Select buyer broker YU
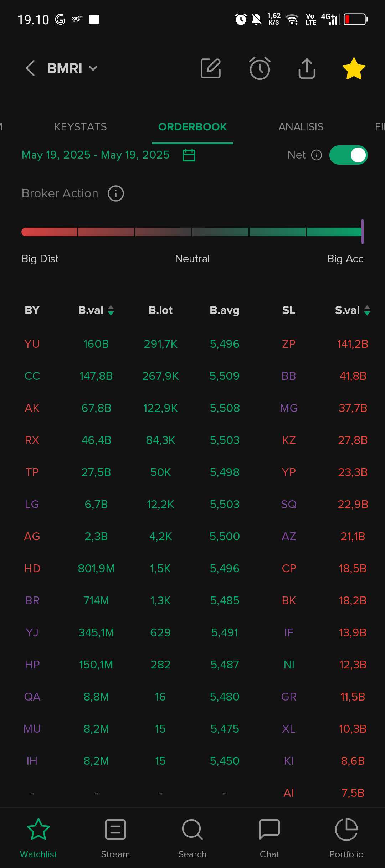Screen dimensions: 385x868 (x=32, y=344)
